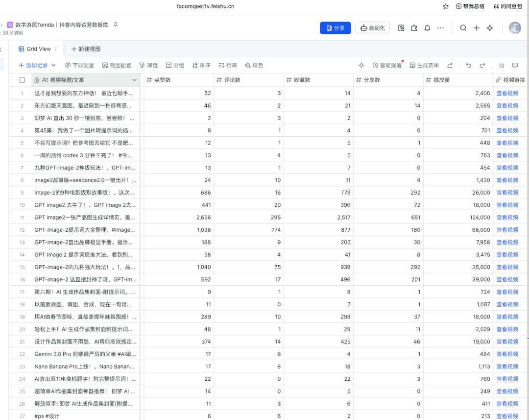The image size is (529, 420).
Task: Click row number 5
Action: tap(22, 143)
